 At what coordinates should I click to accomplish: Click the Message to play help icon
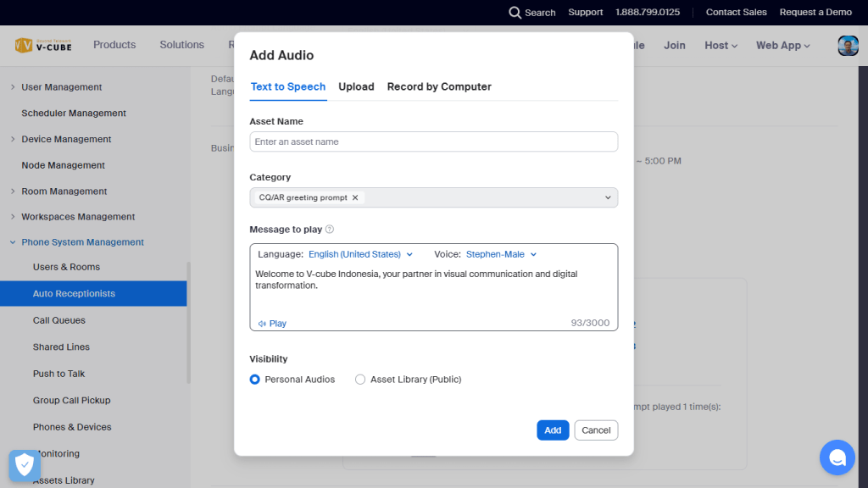coord(330,230)
